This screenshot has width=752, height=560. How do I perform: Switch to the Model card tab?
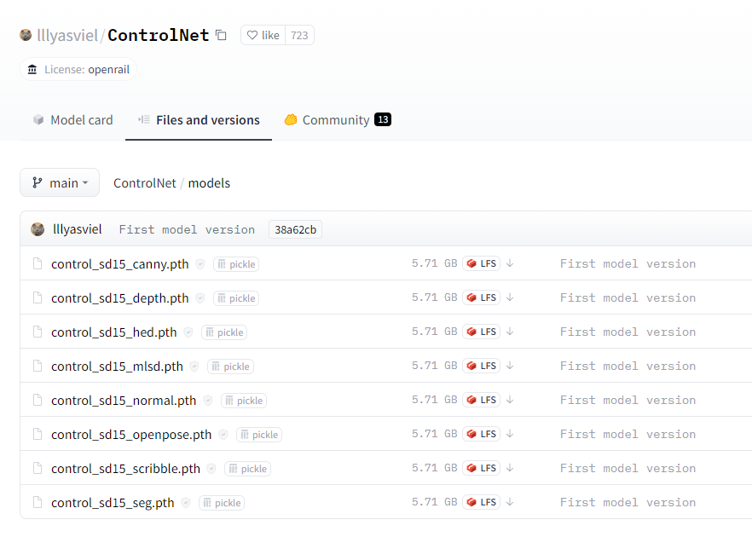tap(73, 120)
